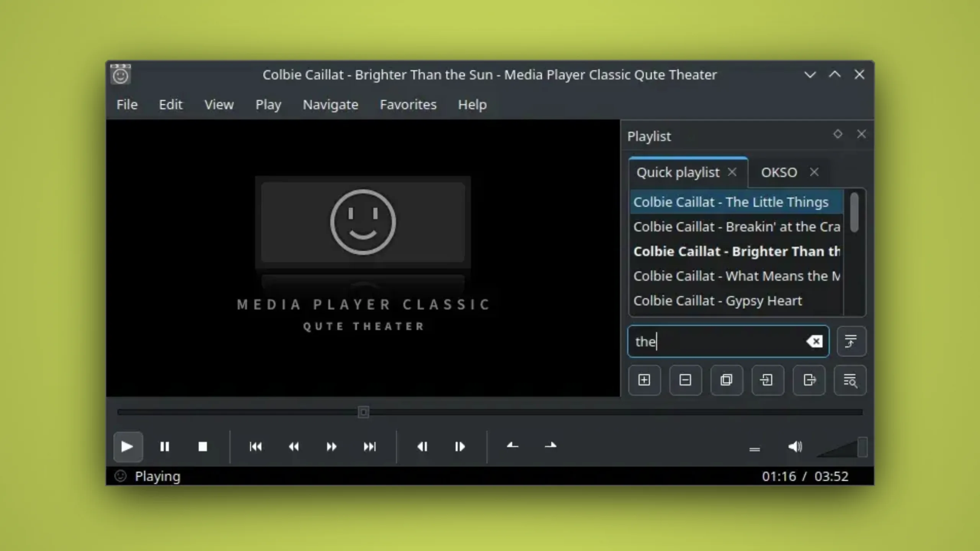Skip to next track icon
This screenshot has height=551, width=980.
[x=369, y=447]
